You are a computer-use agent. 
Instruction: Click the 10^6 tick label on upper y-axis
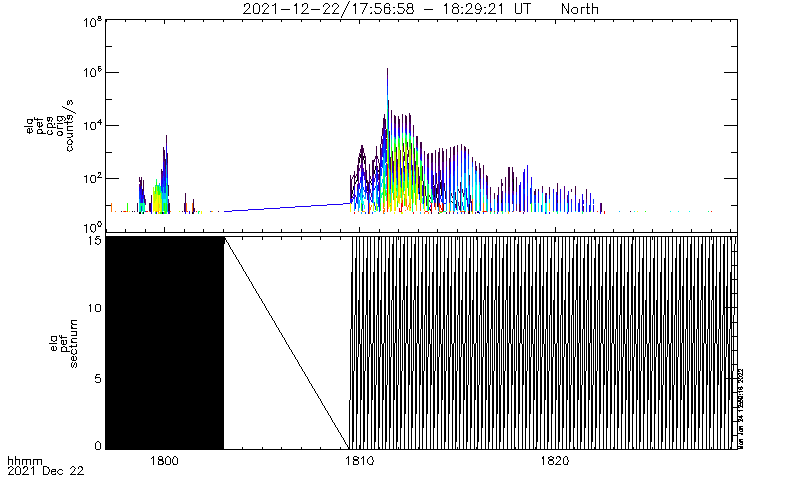pos(93,72)
